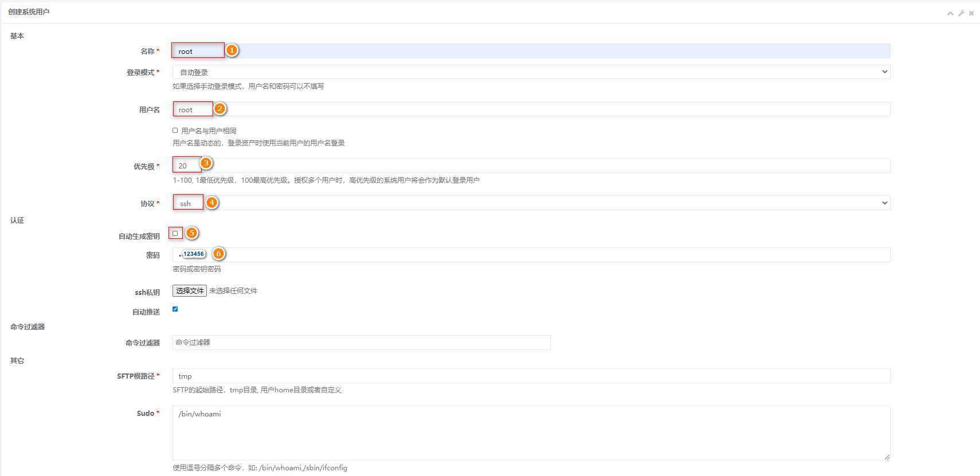
Task: Click the 用户名 input field
Action: click(x=531, y=109)
